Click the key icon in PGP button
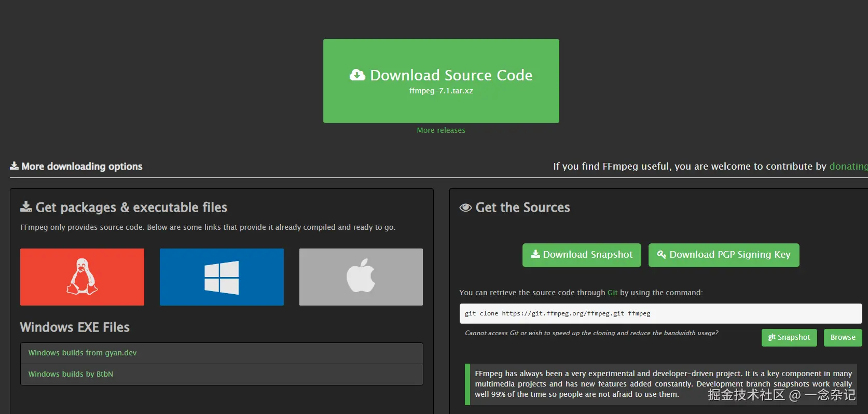The image size is (868, 414). coord(662,254)
